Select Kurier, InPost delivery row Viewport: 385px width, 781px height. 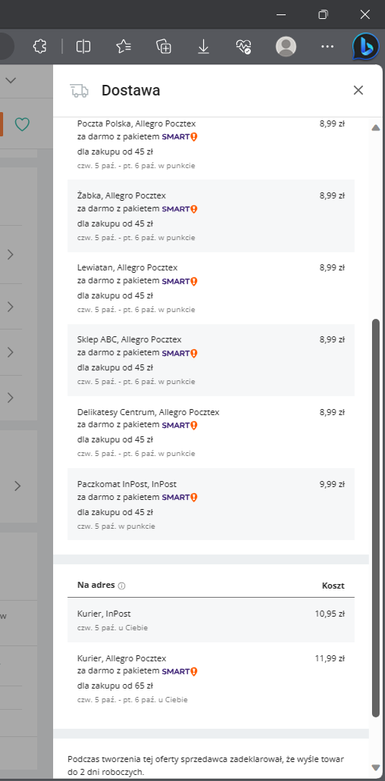point(211,620)
